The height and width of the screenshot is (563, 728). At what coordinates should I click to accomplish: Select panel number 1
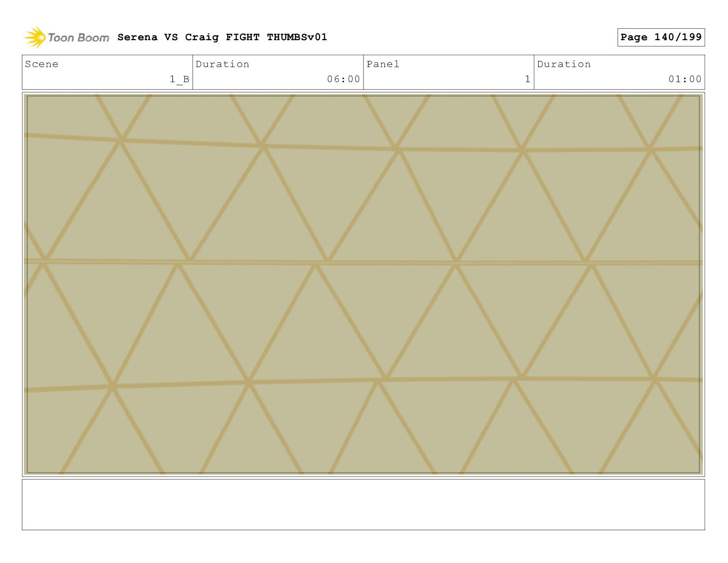coord(528,79)
